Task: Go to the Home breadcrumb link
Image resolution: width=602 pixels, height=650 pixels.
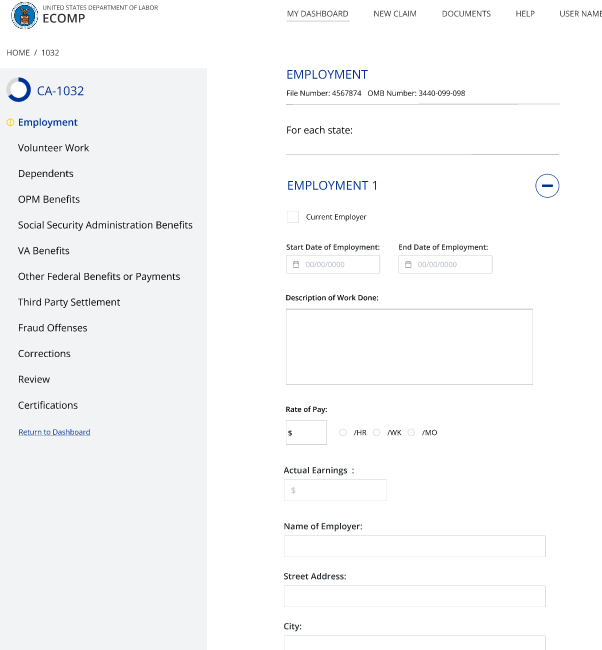Action: (18, 52)
